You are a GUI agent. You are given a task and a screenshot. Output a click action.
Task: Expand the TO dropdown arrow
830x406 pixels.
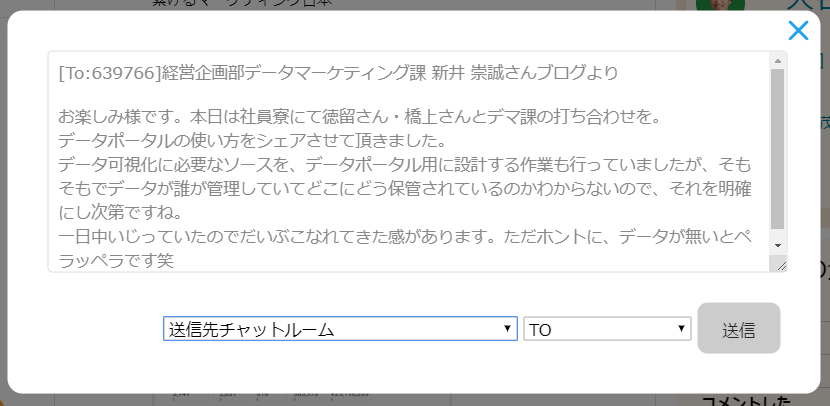[x=682, y=329]
